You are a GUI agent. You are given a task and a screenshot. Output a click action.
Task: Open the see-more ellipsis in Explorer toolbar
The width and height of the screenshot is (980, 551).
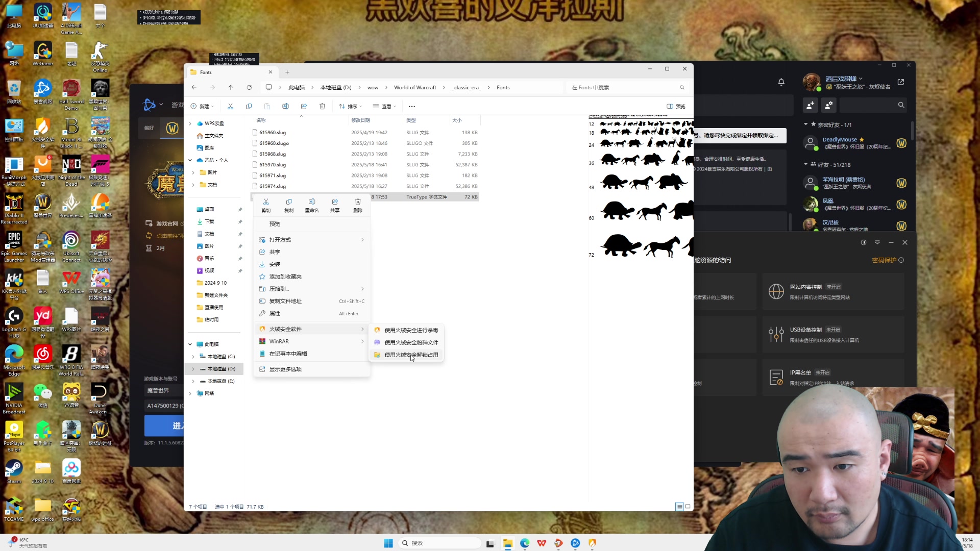(412, 106)
